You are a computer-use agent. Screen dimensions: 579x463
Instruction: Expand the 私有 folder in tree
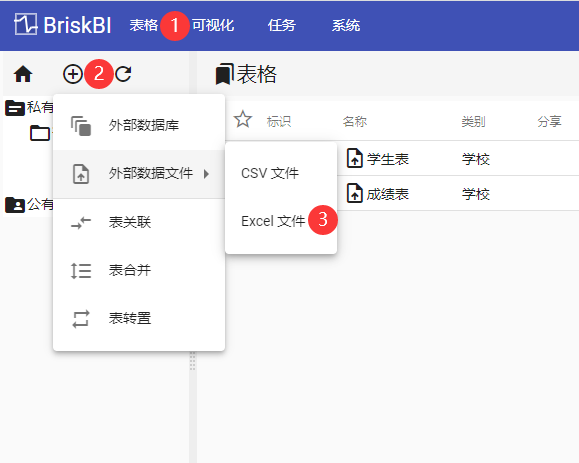30,108
